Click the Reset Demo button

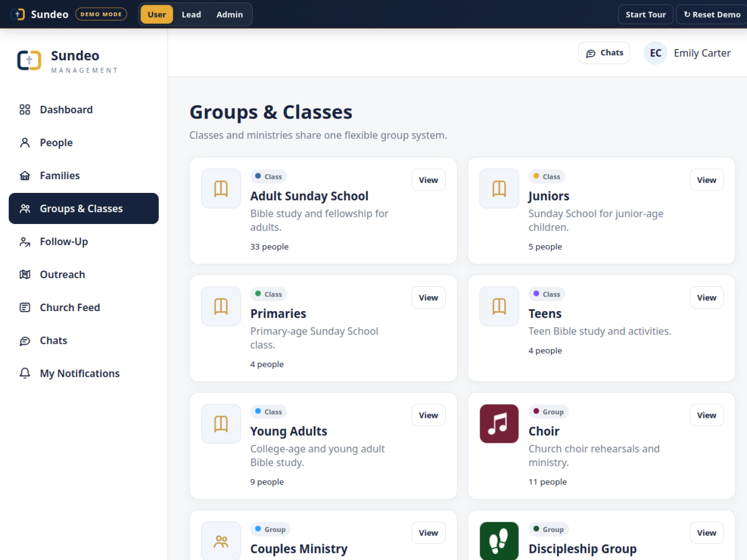pyautogui.click(x=712, y=15)
